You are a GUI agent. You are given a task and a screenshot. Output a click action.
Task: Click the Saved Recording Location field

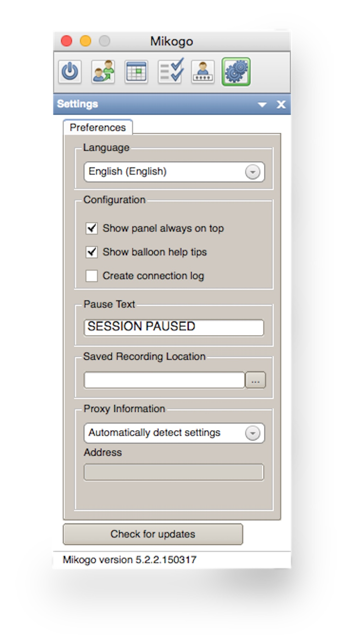coord(164,381)
